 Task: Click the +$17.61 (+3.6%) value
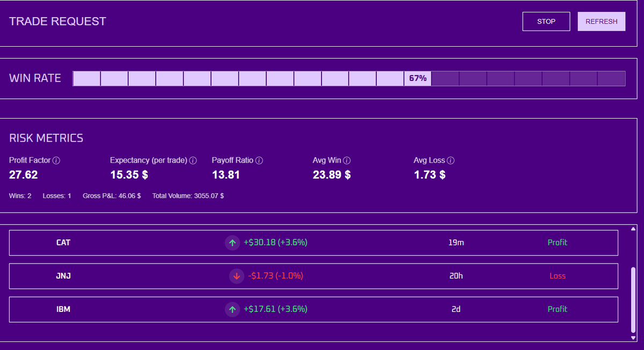(275, 309)
